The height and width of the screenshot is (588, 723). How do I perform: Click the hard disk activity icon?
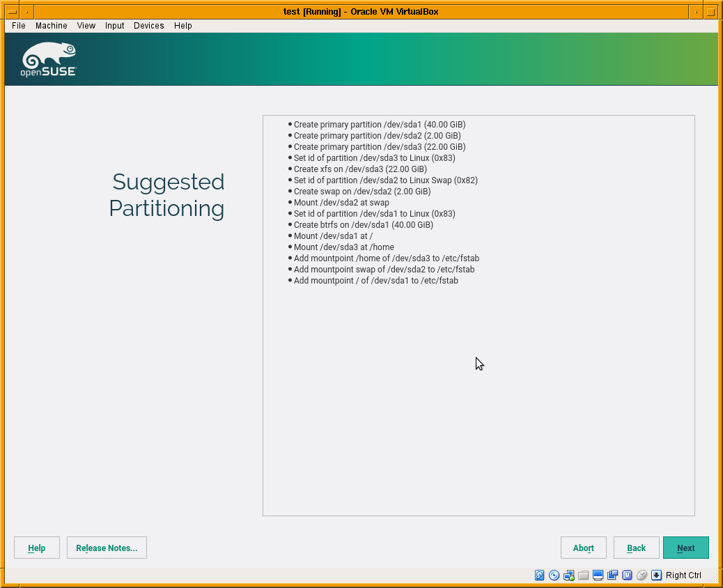(540, 575)
